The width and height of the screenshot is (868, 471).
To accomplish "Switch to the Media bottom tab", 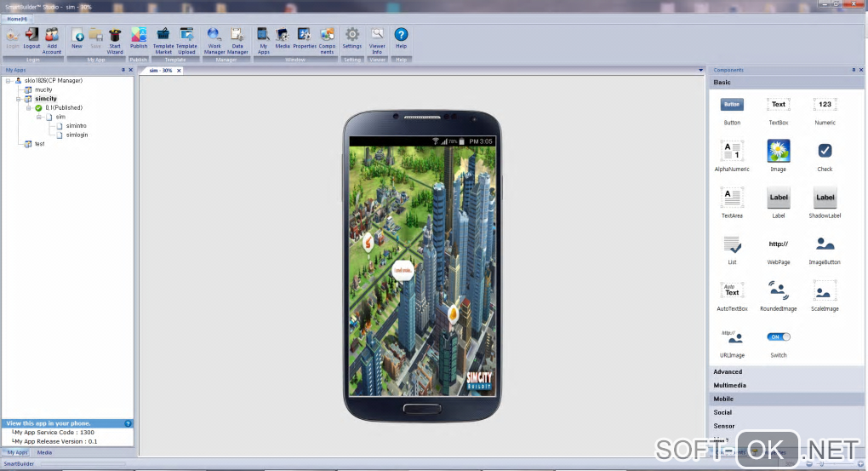I will 44,453.
